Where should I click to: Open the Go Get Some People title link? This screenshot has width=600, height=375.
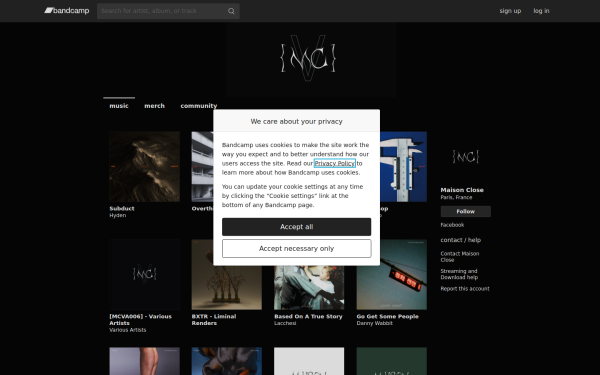click(388, 316)
